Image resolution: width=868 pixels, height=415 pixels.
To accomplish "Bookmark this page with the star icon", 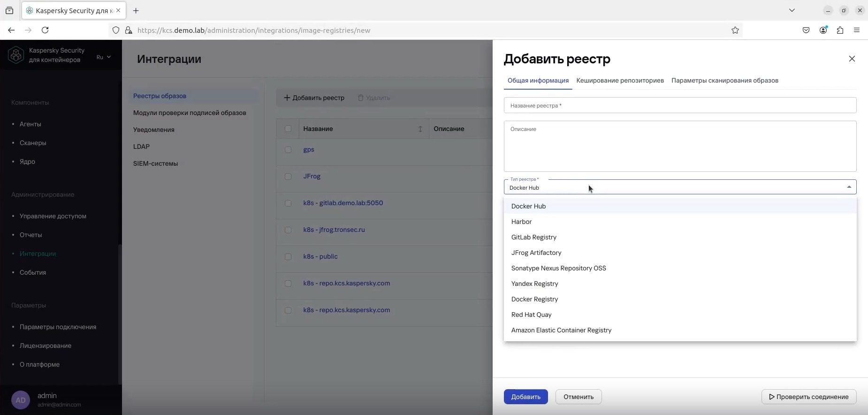I will [x=735, y=30].
